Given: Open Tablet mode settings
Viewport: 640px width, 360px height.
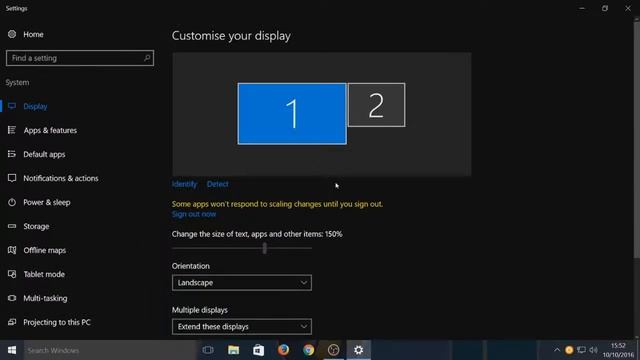Looking at the screenshot, I should [44, 274].
